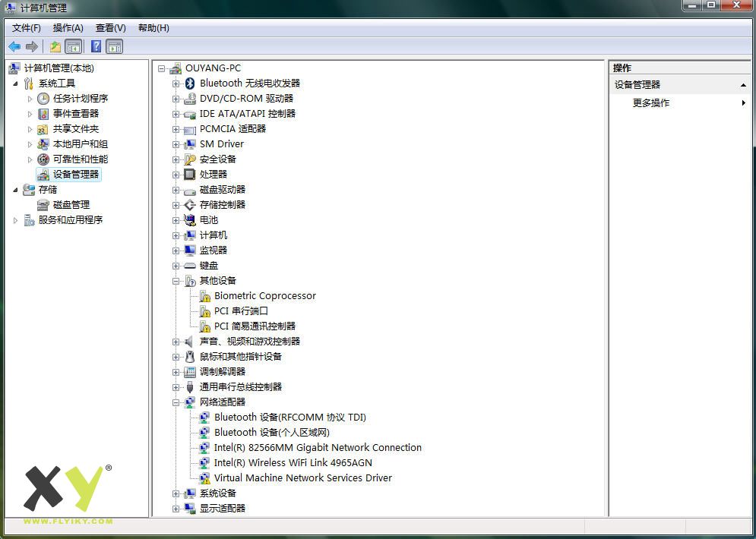Image resolution: width=756 pixels, height=539 pixels.
Task: Expand the IDE ATA/ATAPI 控制器 node
Action: [x=176, y=114]
